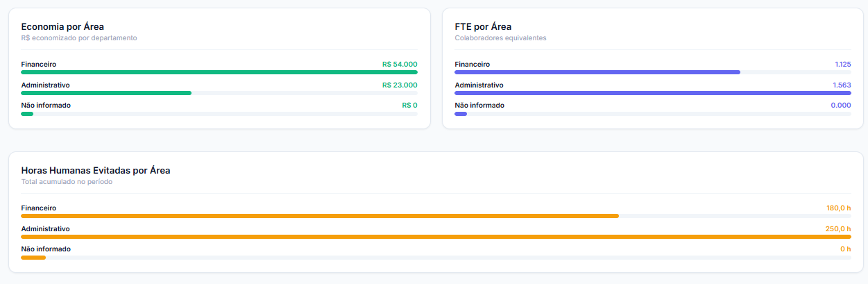
Task: Click the 'Colaboradores equivalentes' subtitle
Action: (500, 37)
